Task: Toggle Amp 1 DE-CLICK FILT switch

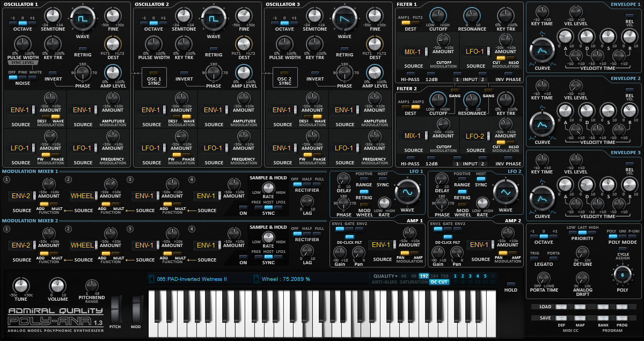Action: [x=349, y=237]
